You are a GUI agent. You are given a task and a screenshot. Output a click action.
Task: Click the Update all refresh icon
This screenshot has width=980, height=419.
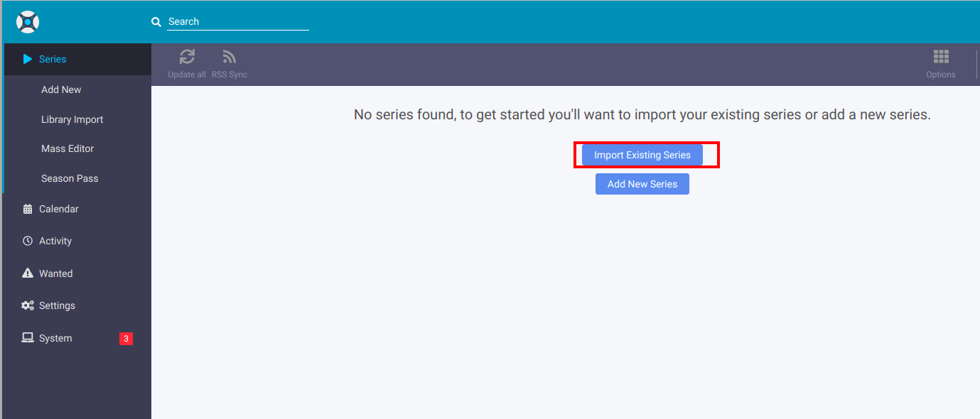pos(187,58)
